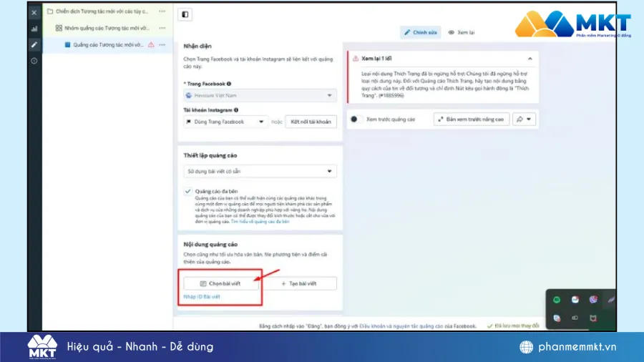The height and width of the screenshot is (362, 644).
Task: Collapse the Xem lại 1 lỗi error panel
Action: [530, 58]
